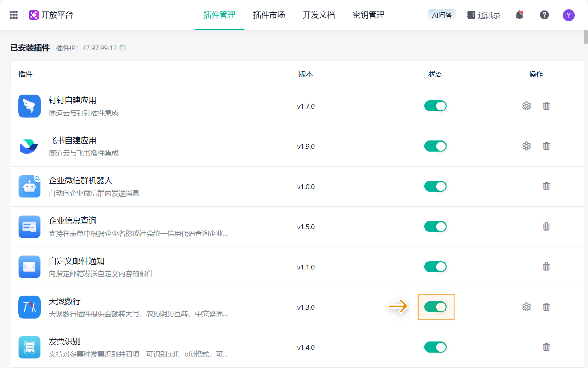Viewport: 588px width, 368px height.
Task: Click the 飞书自建应用 plugin name
Action: coord(72,140)
